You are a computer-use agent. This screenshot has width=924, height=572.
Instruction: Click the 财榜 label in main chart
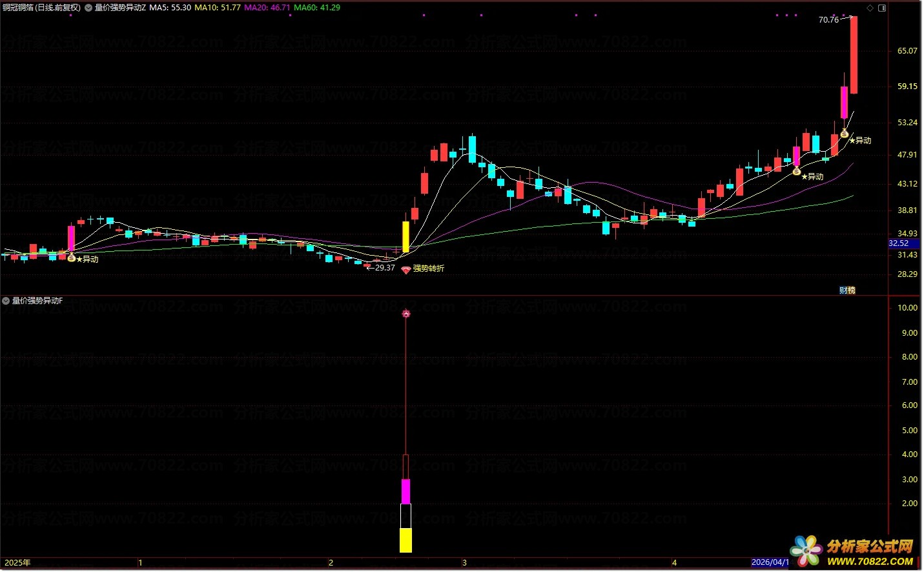[x=847, y=291]
